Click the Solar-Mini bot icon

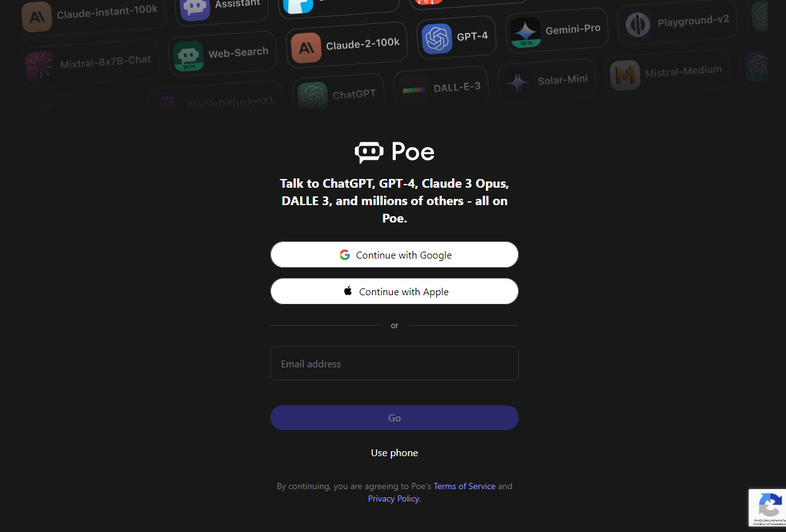(x=518, y=82)
